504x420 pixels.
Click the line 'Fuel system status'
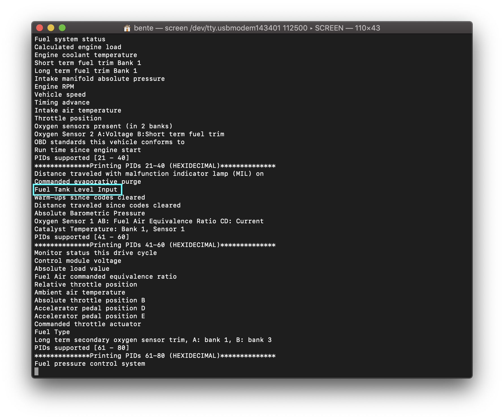(70, 39)
